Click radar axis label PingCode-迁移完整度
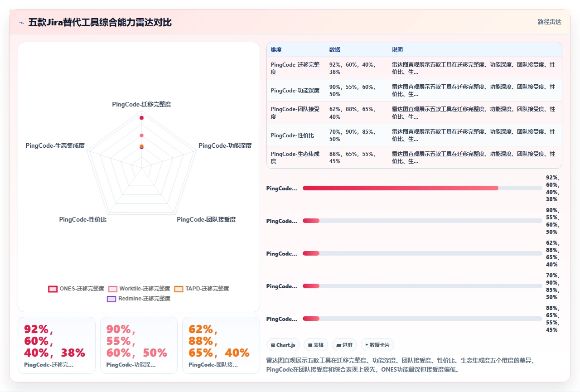Image resolution: width=580 pixels, height=392 pixels. pyautogui.click(x=142, y=104)
